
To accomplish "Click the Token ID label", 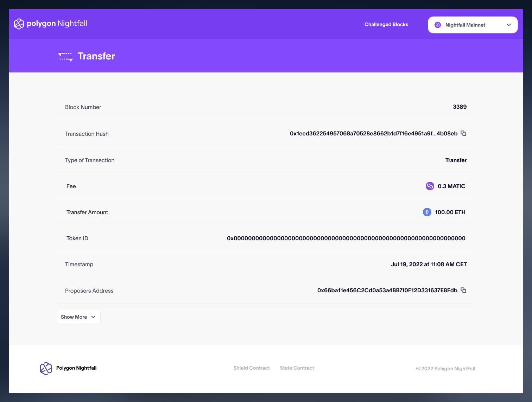I will coord(77,238).
